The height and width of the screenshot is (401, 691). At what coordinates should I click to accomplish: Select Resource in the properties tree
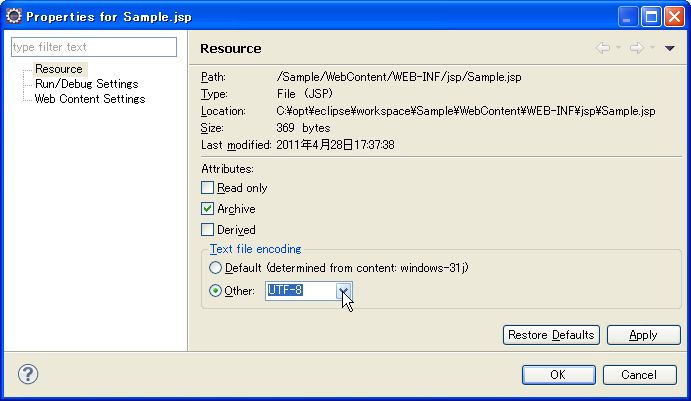[x=58, y=69]
